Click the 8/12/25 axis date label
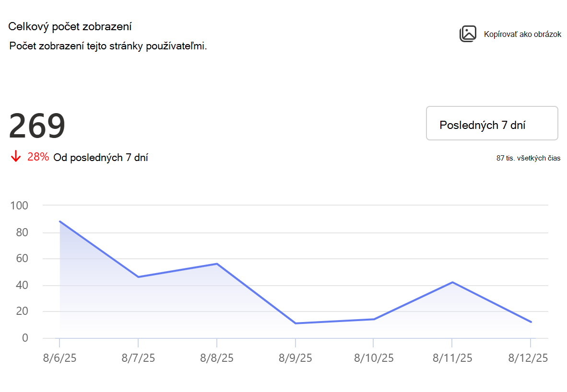 coord(528,358)
